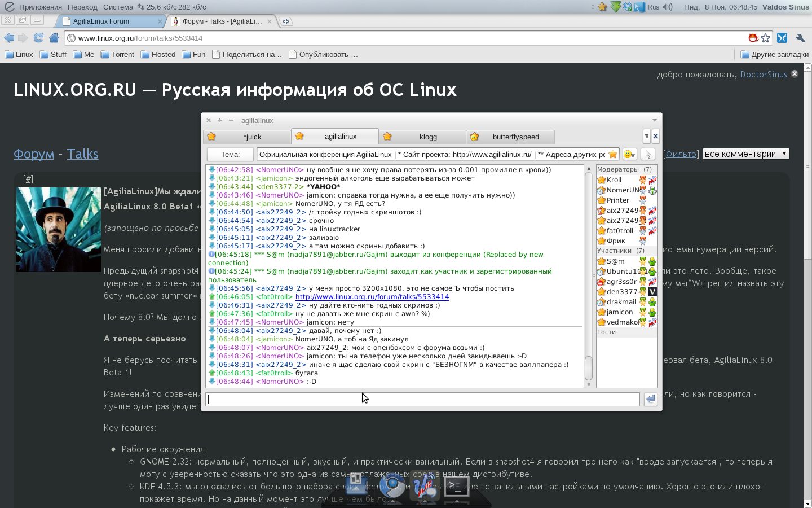Launch Chromium from the bottom dock
812x508 pixels.
click(x=393, y=485)
